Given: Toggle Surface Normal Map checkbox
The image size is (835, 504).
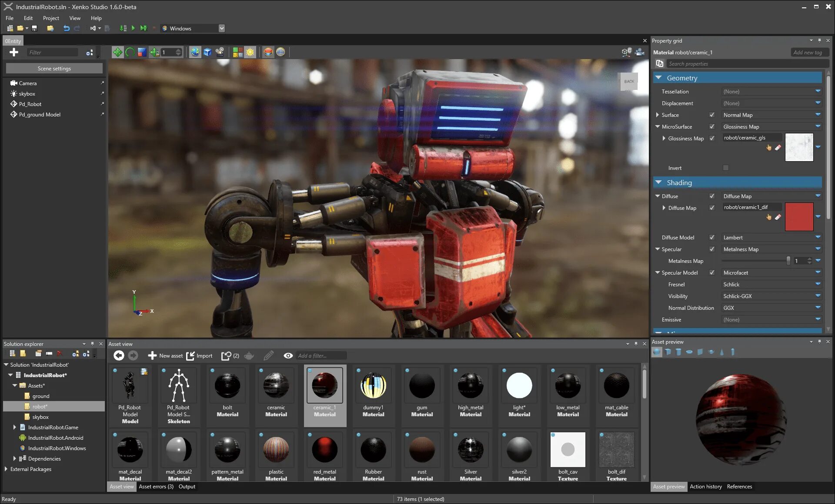Looking at the screenshot, I should [711, 114].
